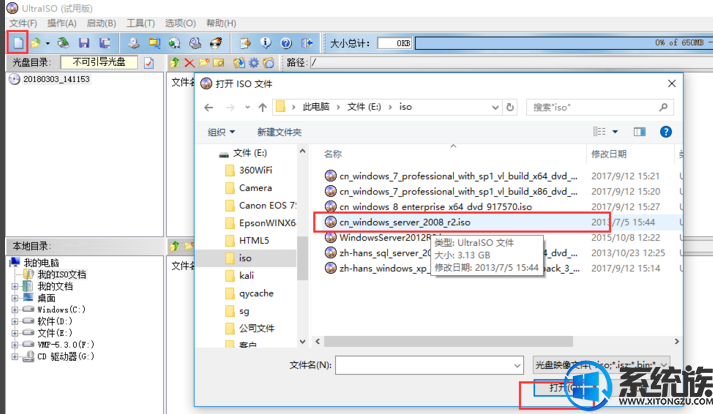Viewport: 713px width, 414px height.
Task: Click the Help question mark toolbar icon
Action: pyautogui.click(x=286, y=43)
